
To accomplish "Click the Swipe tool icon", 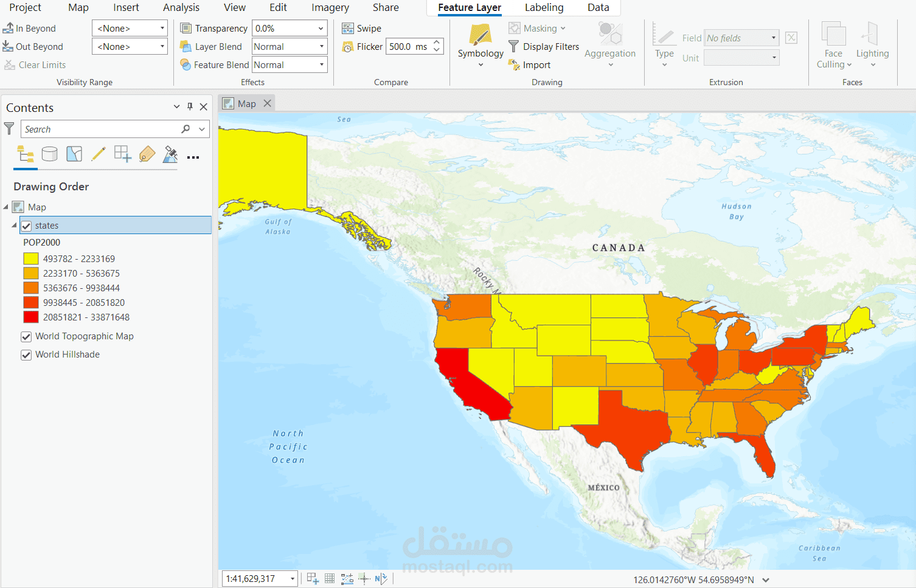I will (x=348, y=29).
